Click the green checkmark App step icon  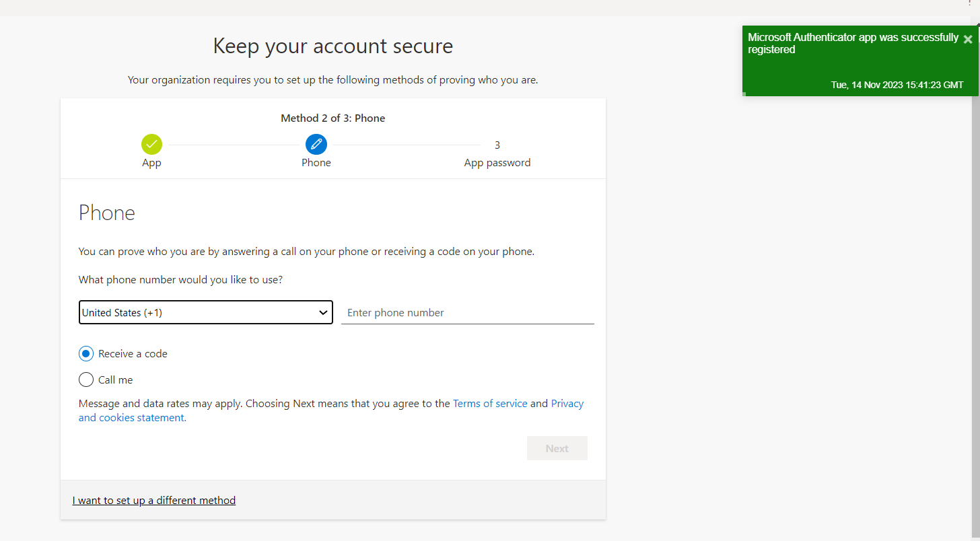tap(151, 145)
